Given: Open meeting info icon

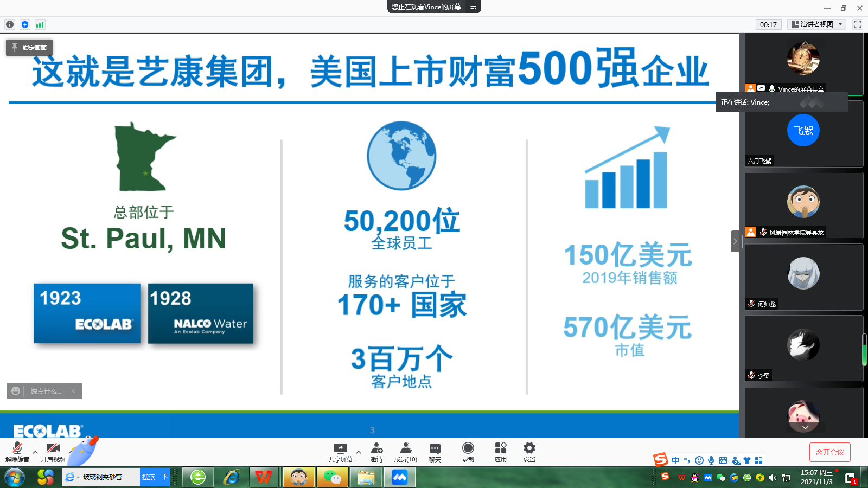Looking at the screenshot, I should point(10,24).
